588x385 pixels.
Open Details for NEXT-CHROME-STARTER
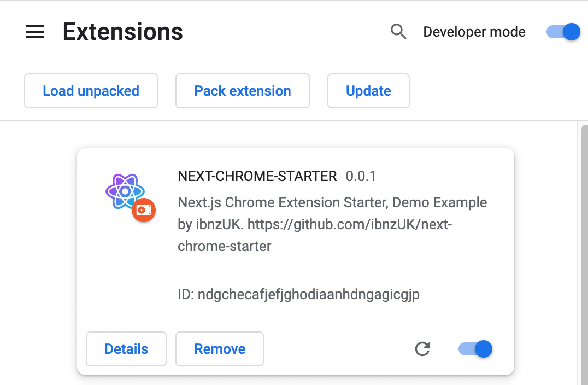tap(126, 349)
